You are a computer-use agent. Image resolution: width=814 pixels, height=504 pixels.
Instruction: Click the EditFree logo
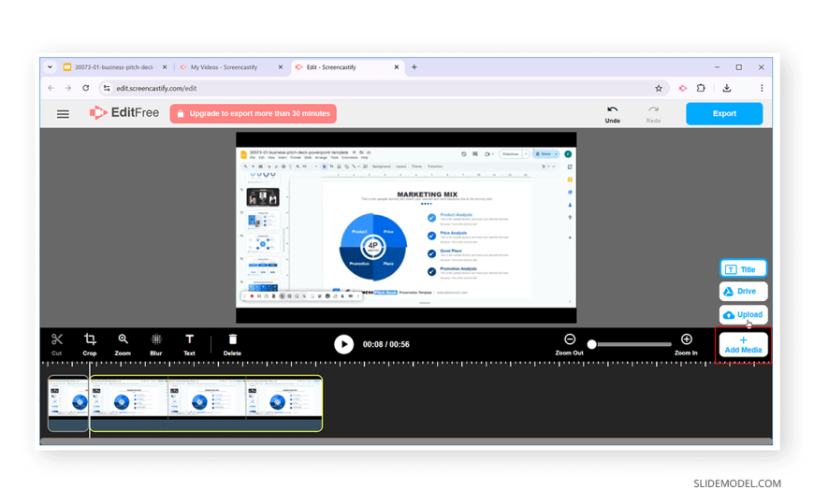(124, 112)
